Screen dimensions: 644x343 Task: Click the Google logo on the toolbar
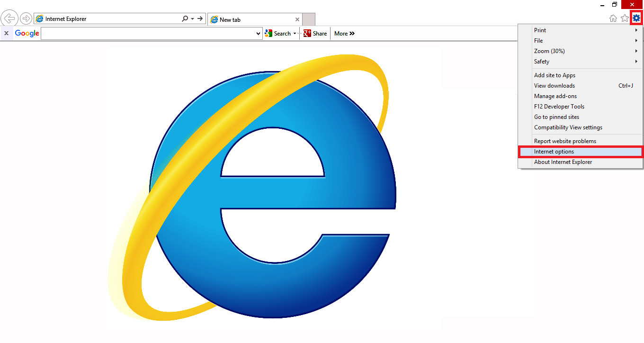tap(27, 34)
